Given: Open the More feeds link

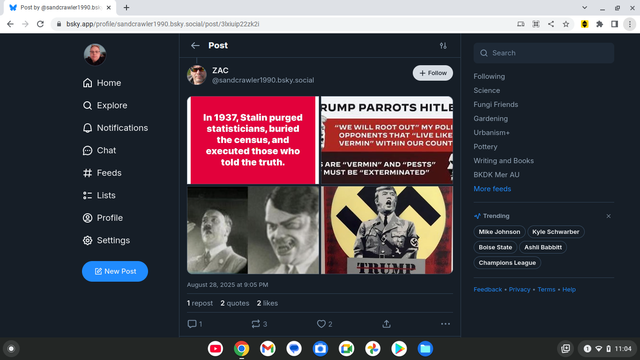Looking at the screenshot, I should pyautogui.click(x=492, y=189).
